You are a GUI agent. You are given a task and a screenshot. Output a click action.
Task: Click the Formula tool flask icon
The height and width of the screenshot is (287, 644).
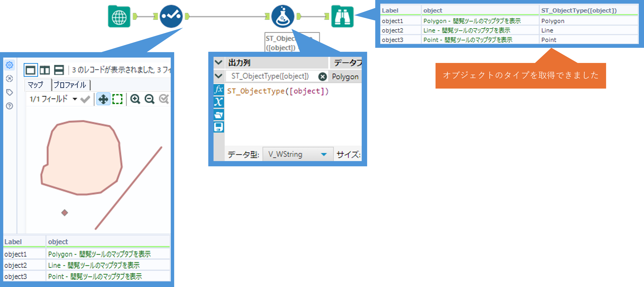(282, 16)
